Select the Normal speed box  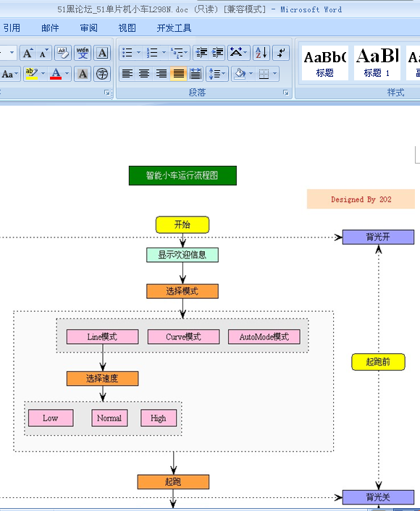(x=109, y=418)
